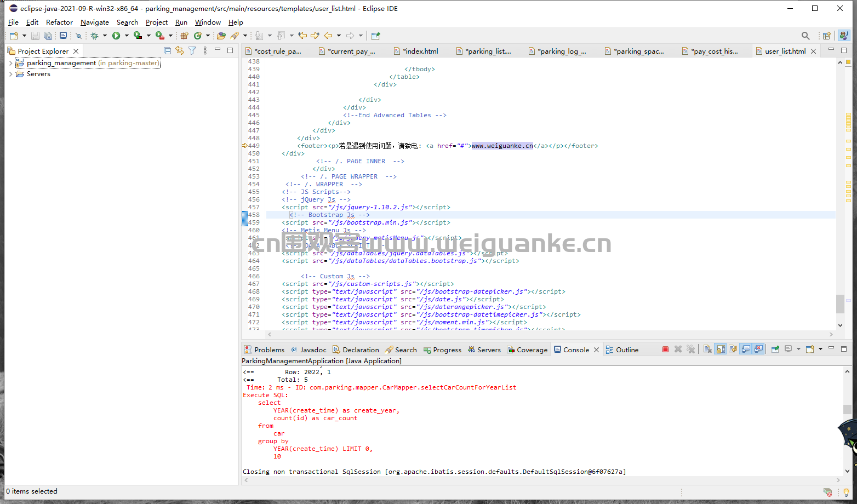Click Collapse All in Project Explorer

168,51
